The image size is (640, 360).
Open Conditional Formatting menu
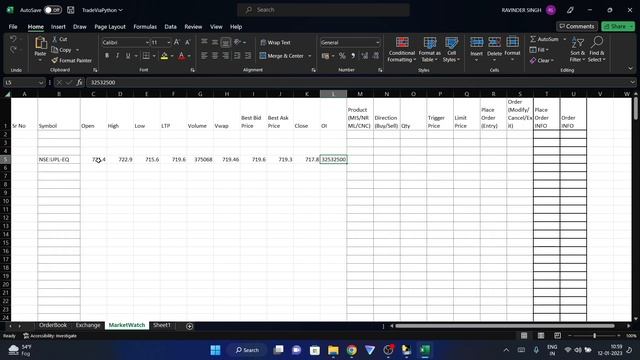pyautogui.click(x=402, y=49)
